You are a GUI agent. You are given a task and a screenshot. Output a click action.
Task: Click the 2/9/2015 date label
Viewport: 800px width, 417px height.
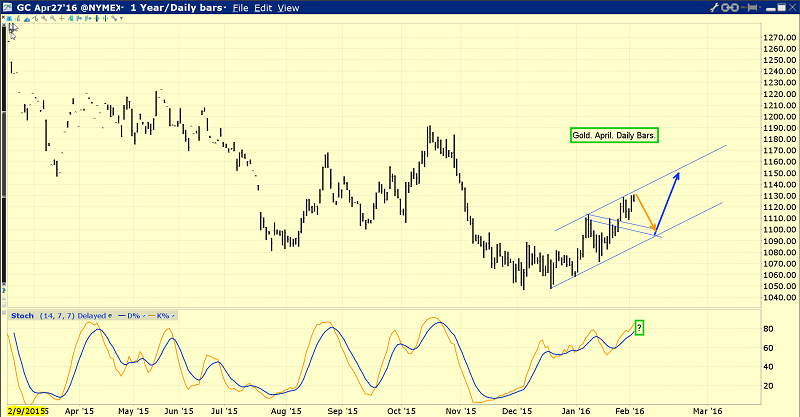point(26,410)
